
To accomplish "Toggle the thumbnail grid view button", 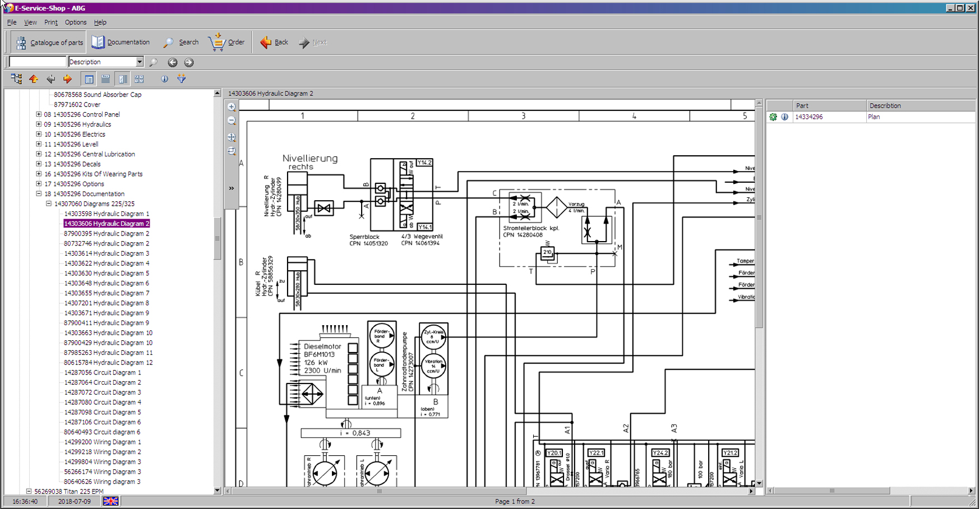I will pyautogui.click(x=139, y=79).
